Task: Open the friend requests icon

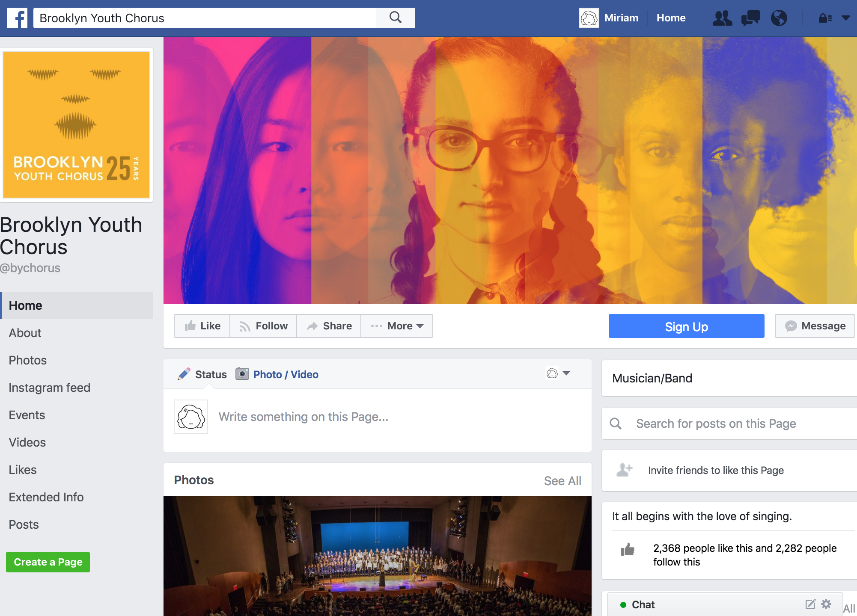Action: coord(722,18)
